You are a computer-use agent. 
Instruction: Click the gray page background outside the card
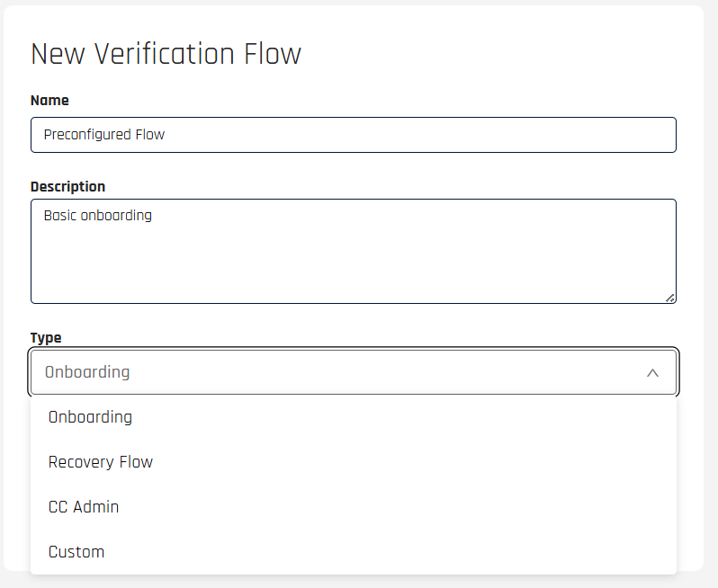tap(711, 270)
